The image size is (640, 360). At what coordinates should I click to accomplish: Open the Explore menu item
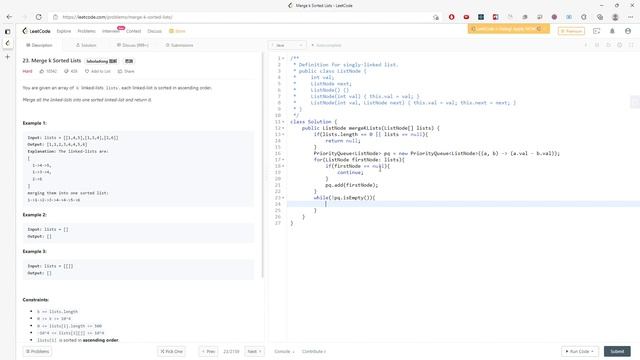[64, 31]
